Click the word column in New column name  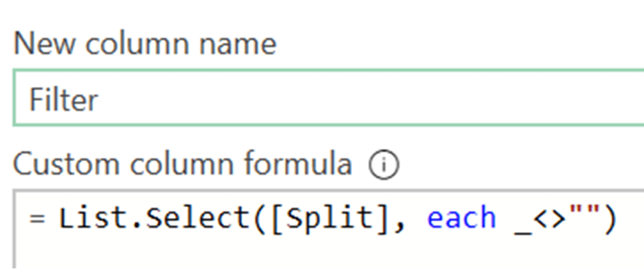(137, 43)
